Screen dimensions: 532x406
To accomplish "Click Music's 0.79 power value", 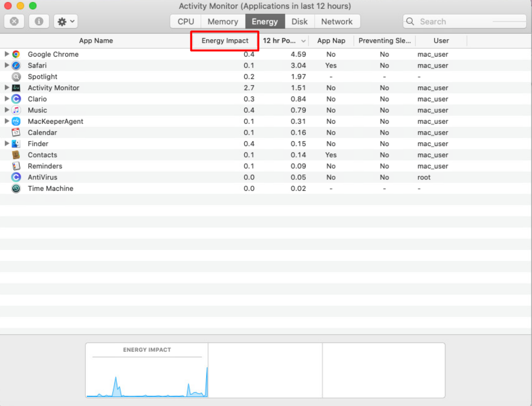I will point(298,110).
